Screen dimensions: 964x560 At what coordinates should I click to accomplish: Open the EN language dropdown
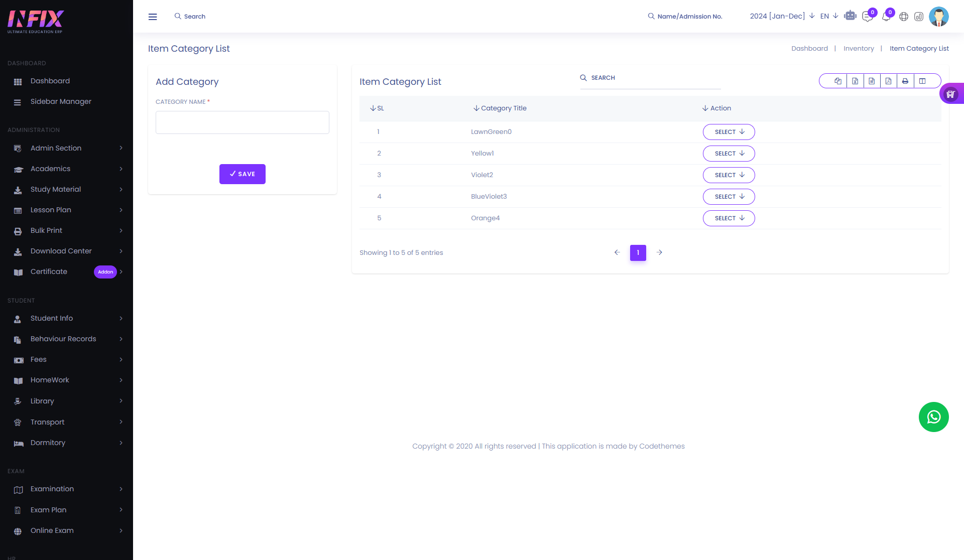(x=829, y=16)
